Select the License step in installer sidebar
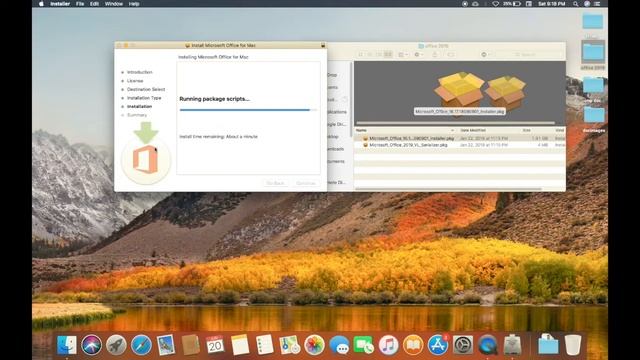The width and height of the screenshot is (640, 360). click(x=135, y=81)
